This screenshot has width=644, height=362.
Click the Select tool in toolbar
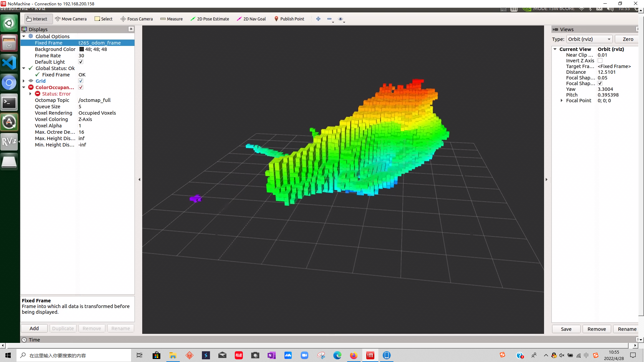tap(104, 19)
